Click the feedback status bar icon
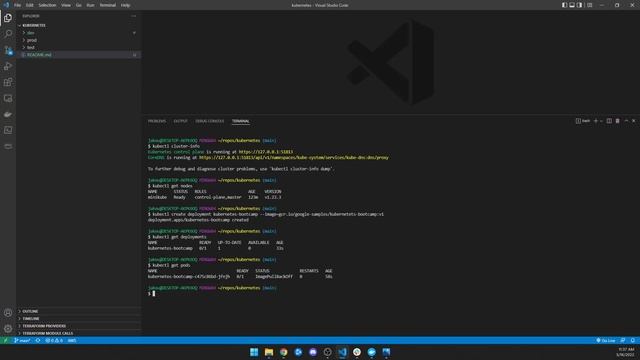The height and width of the screenshot is (360, 640). pos(623,340)
